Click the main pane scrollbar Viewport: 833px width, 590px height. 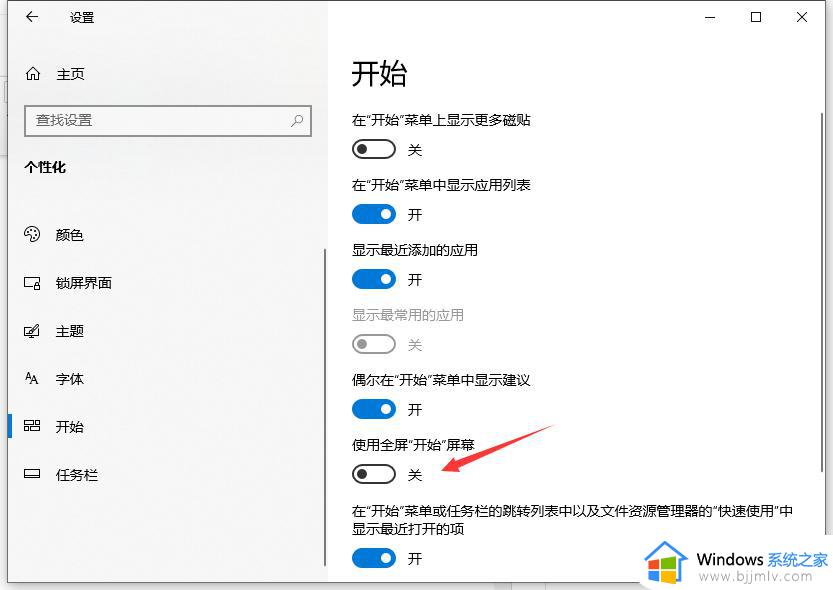(822, 291)
